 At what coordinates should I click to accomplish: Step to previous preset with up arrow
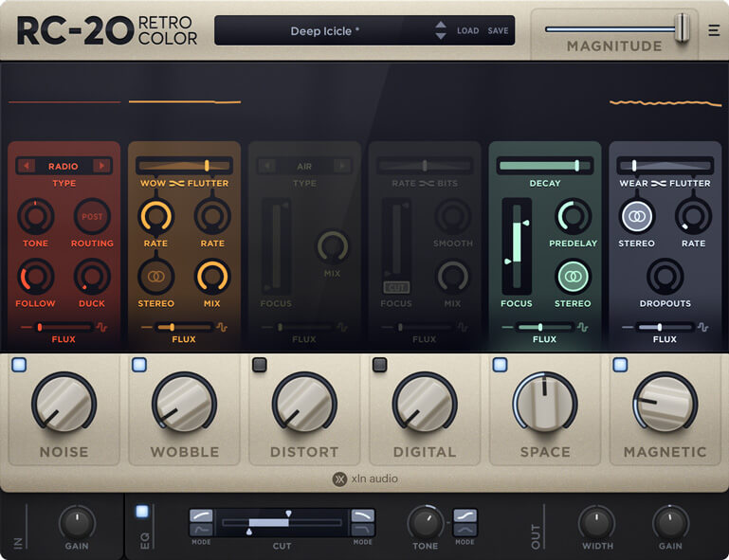(441, 25)
